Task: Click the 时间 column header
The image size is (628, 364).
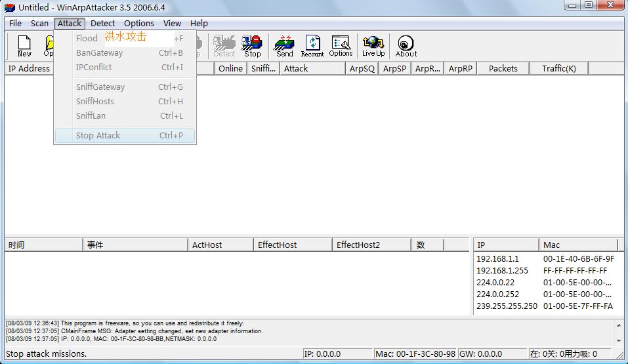Action: tap(44, 245)
